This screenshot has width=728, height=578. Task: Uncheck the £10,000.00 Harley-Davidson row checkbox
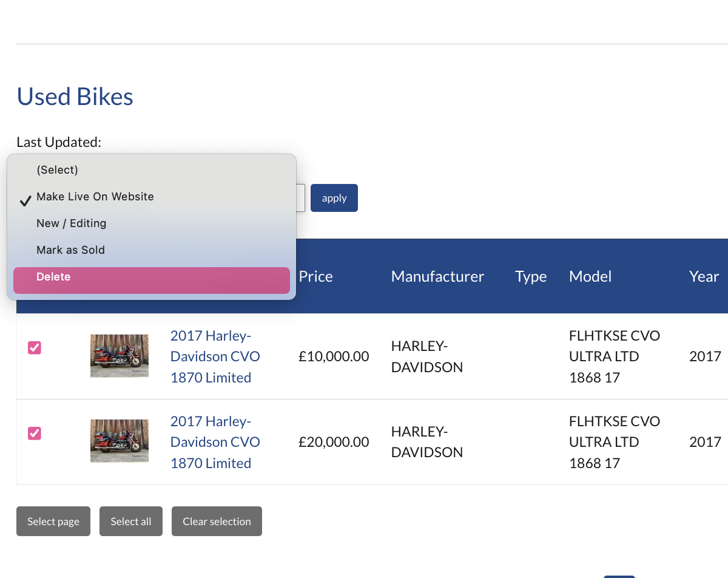[x=35, y=348]
